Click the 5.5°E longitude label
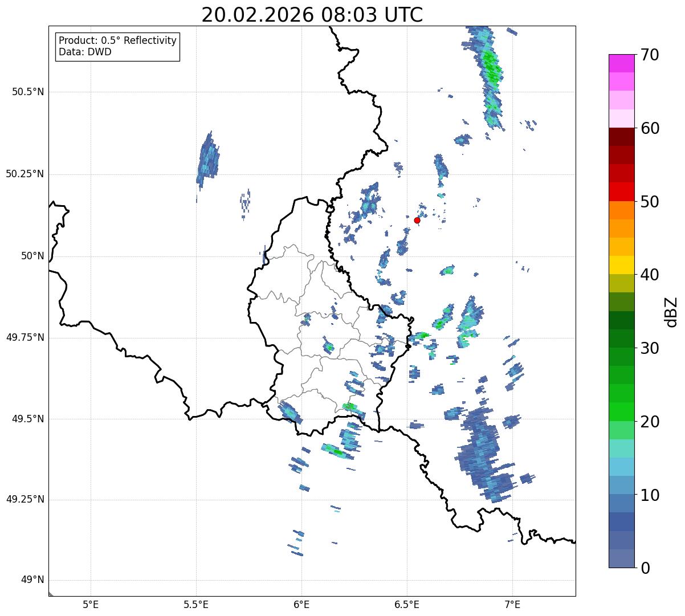This screenshot has width=685, height=616. [x=196, y=605]
